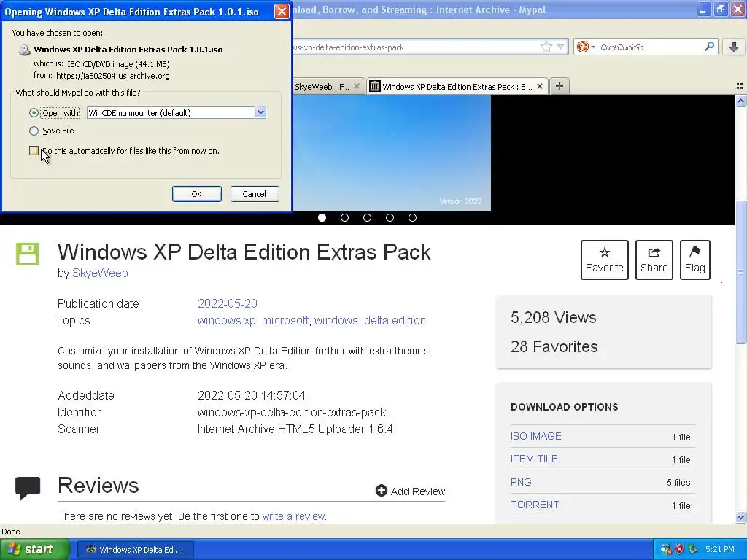The width and height of the screenshot is (747, 560).
Task: Click the bookmark star icon in address bar
Action: (x=546, y=47)
